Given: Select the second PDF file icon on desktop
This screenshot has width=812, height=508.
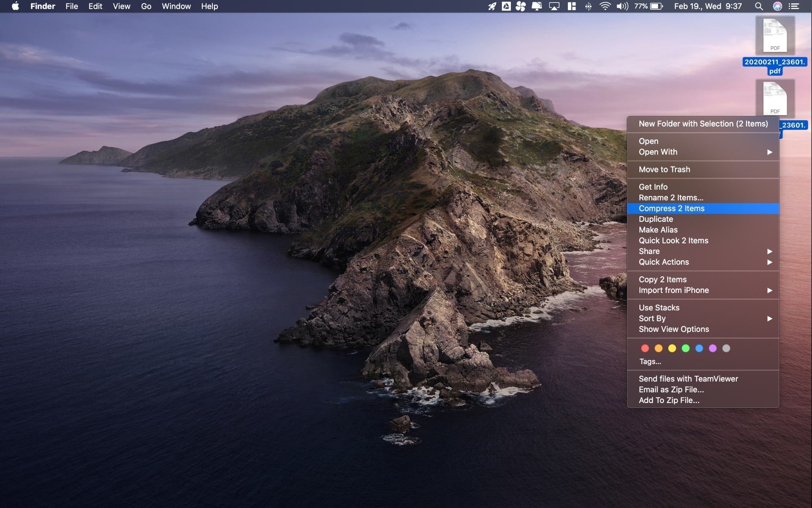Looking at the screenshot, I should pyautogui.click(x=775, y=98).
